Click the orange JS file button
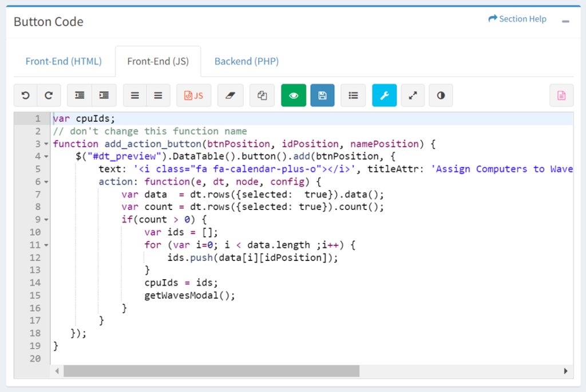 tap(193, 96)
